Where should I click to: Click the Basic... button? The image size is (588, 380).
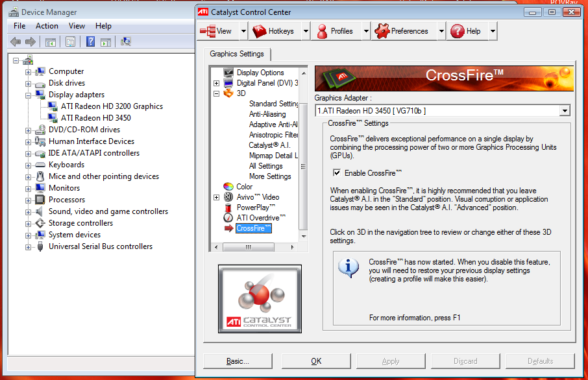(x=238, y=361)
